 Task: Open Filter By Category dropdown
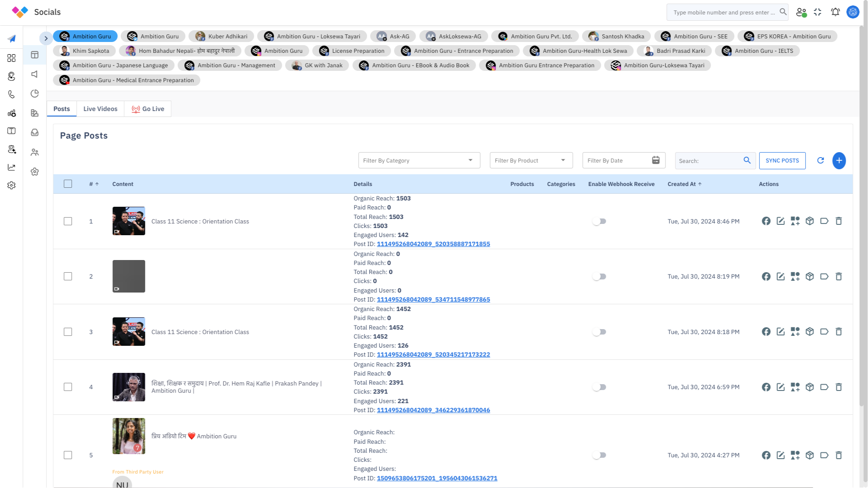pyautogui.click(x=418, y=160)
